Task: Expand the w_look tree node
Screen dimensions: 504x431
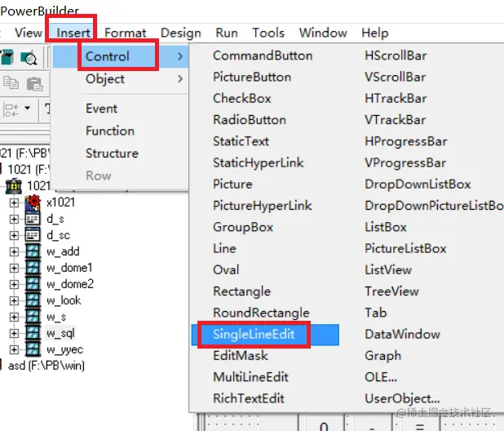Action: point(14,300)
